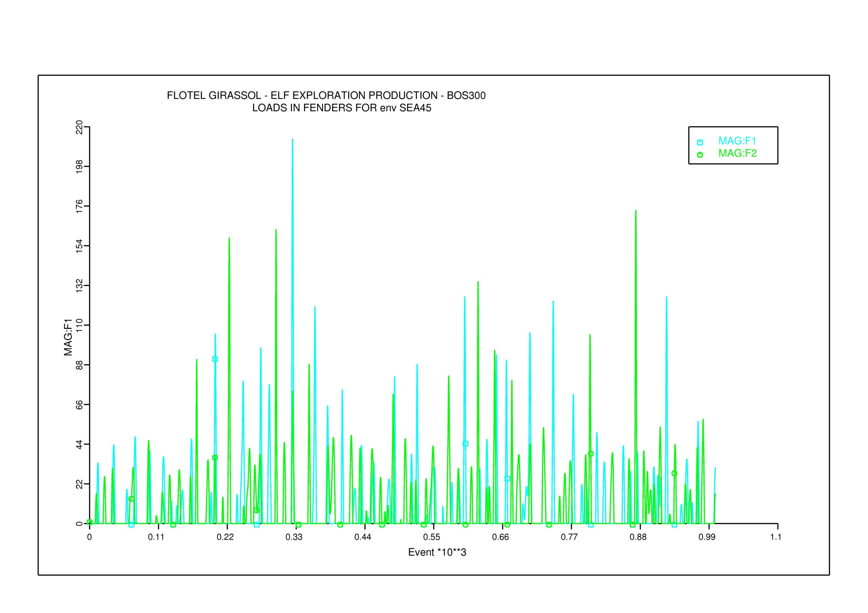Click green circle marker below the 88-level cyan square

point(215,457)
